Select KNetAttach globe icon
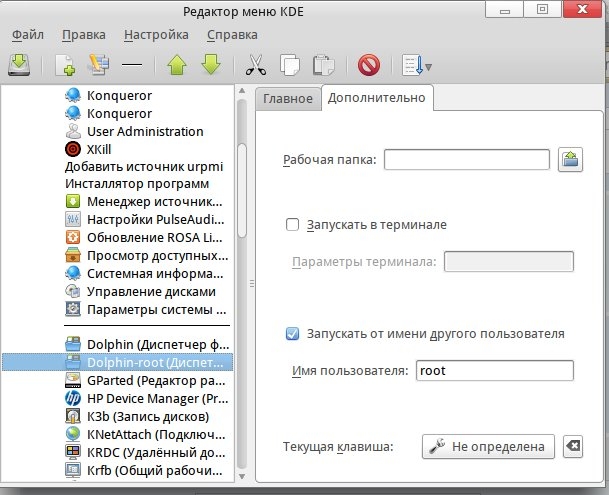609x495 pixels. click(x=73, y=434)
